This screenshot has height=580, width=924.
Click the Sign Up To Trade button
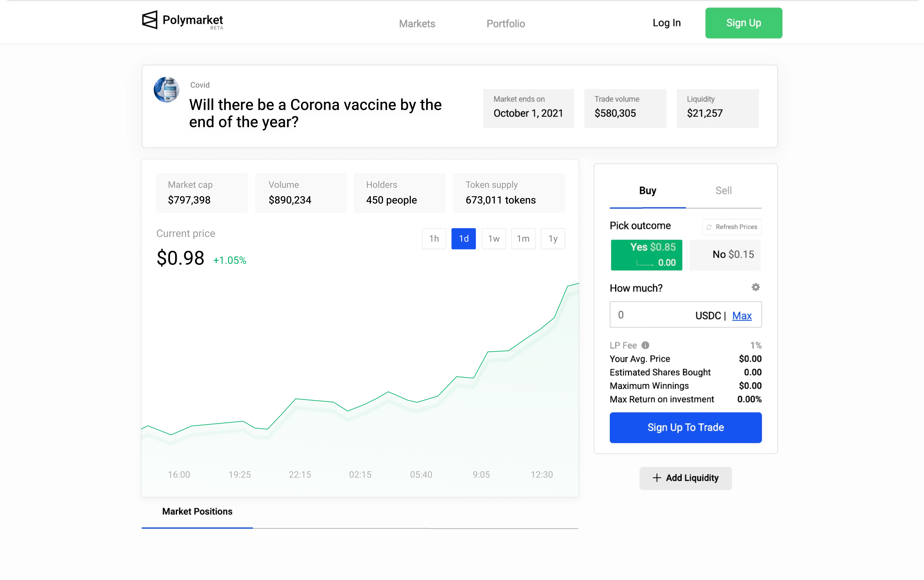(x=685, y=427)
